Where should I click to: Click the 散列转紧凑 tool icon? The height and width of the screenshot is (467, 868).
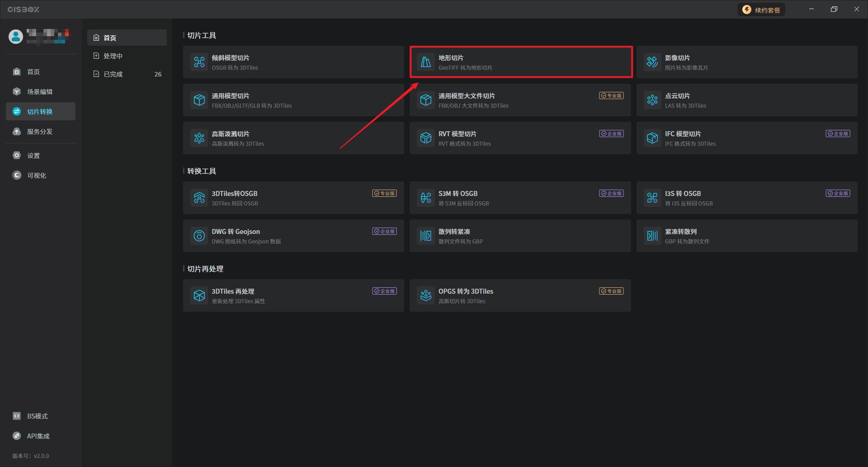coord(426,236)
